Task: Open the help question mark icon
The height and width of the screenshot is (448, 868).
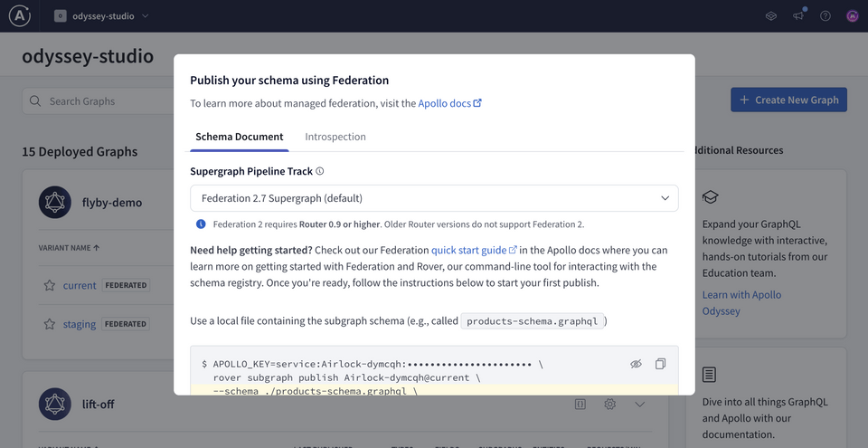Action: point(825,16)
